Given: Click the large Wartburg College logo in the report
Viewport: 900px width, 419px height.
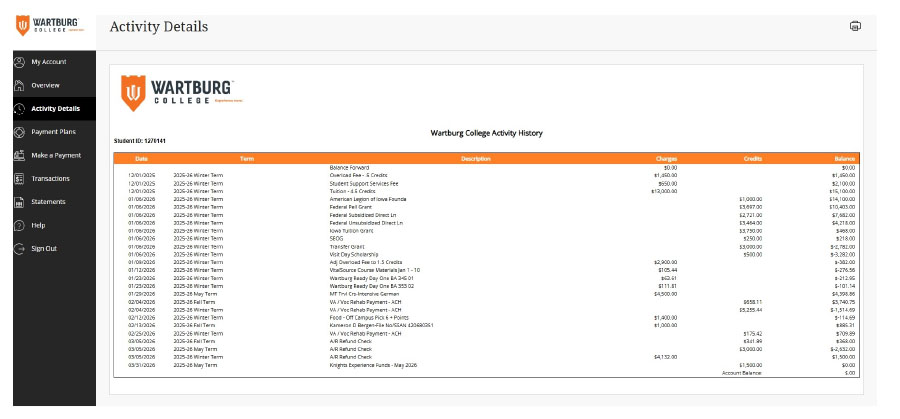Looking at the screenshot, I should coord(181,93).
